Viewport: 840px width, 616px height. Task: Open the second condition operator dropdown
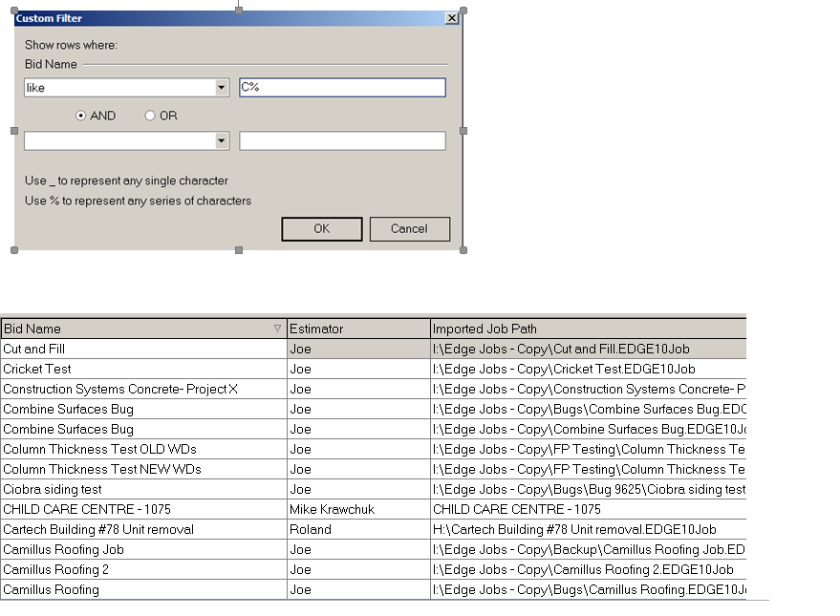tap(222, 141)
